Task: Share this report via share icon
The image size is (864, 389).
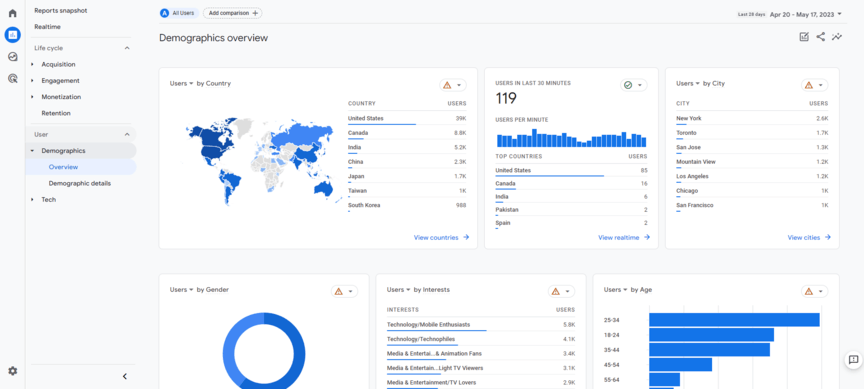Action: tap(820, 37)
